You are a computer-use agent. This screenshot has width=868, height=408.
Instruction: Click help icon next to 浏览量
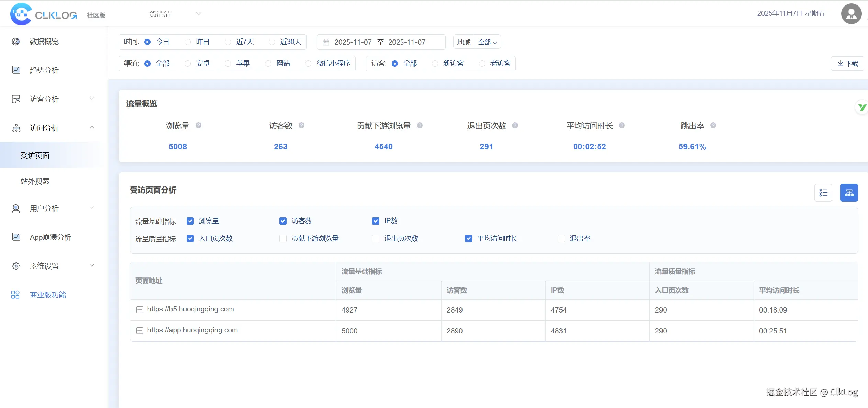click(198, 126)
